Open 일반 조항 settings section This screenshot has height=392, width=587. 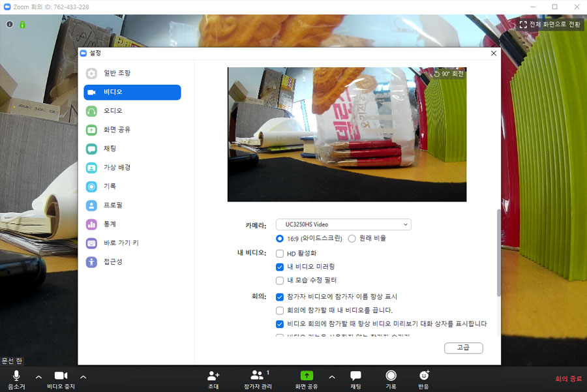(x=132, y=74)
